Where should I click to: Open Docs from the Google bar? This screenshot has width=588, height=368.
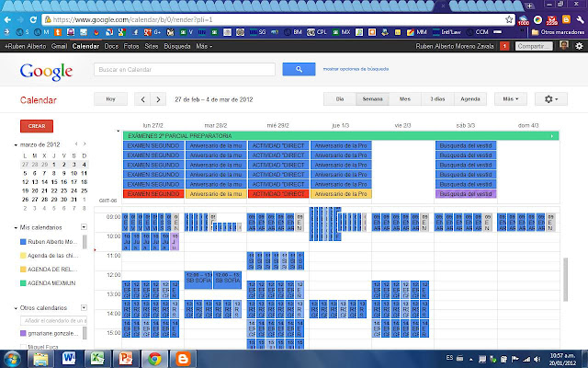(111, 46)
